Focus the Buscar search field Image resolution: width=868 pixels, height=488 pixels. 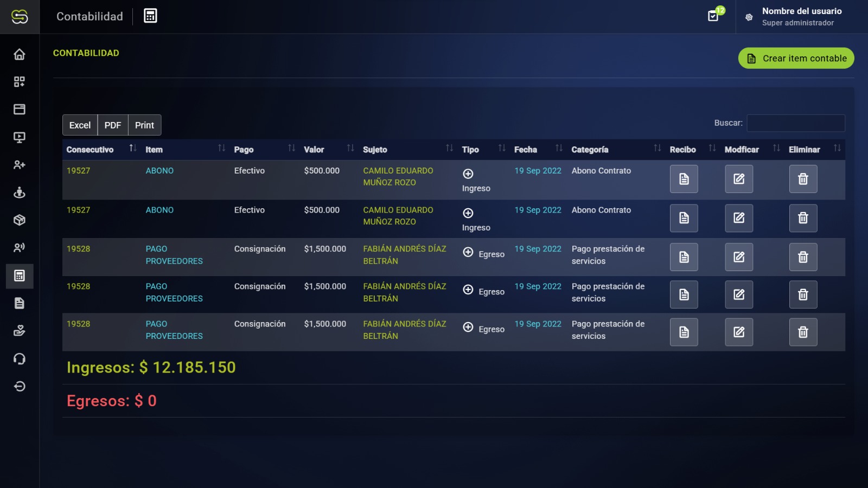(x=795, y=123)
